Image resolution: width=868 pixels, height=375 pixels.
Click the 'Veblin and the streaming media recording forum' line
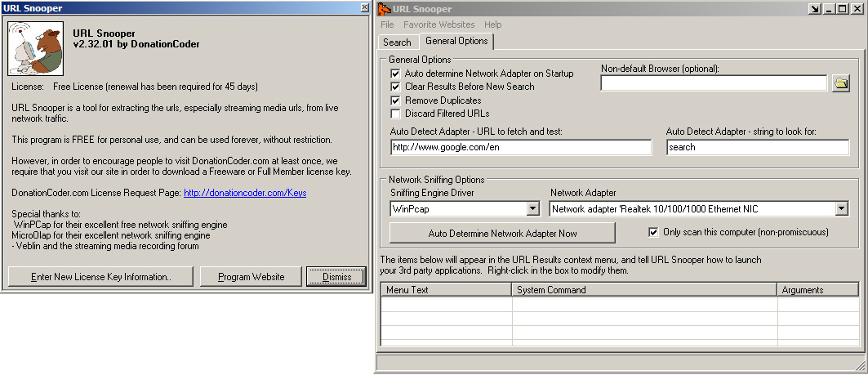pos(105,246)
